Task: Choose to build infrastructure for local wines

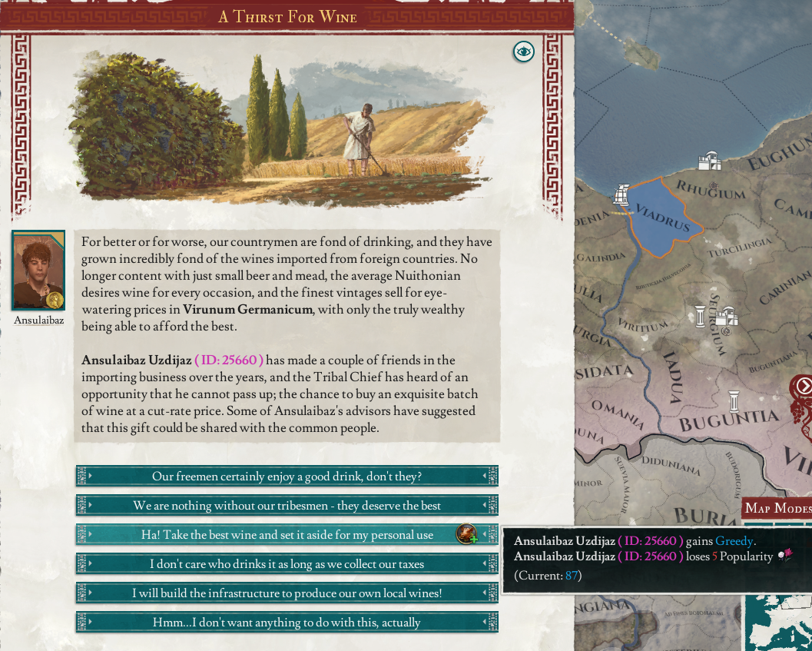Action: point(287,593)
